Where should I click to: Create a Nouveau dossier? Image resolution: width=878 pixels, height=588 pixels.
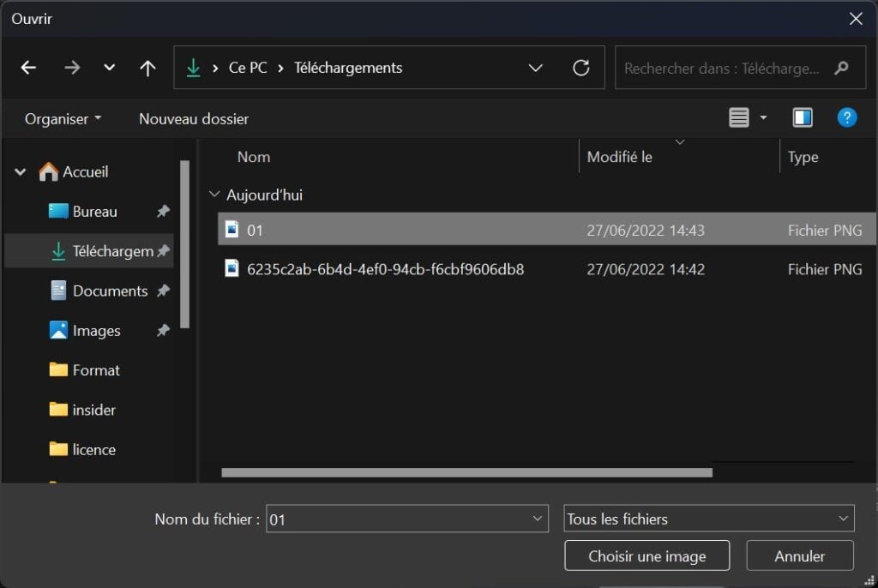tap(194, 119)
